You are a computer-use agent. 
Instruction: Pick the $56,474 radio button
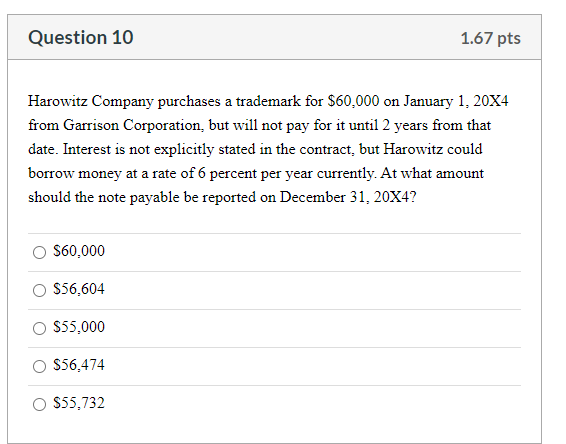point(39,366)
